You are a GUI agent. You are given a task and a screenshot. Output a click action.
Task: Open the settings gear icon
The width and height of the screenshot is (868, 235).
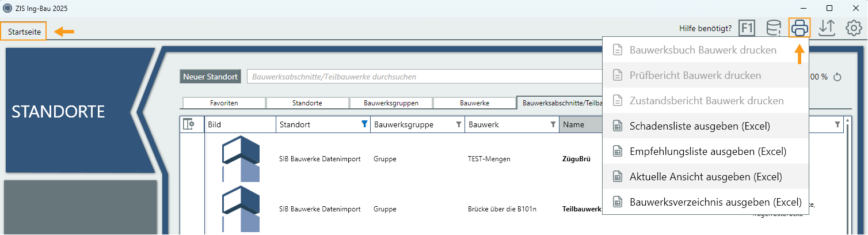point(853,28)
